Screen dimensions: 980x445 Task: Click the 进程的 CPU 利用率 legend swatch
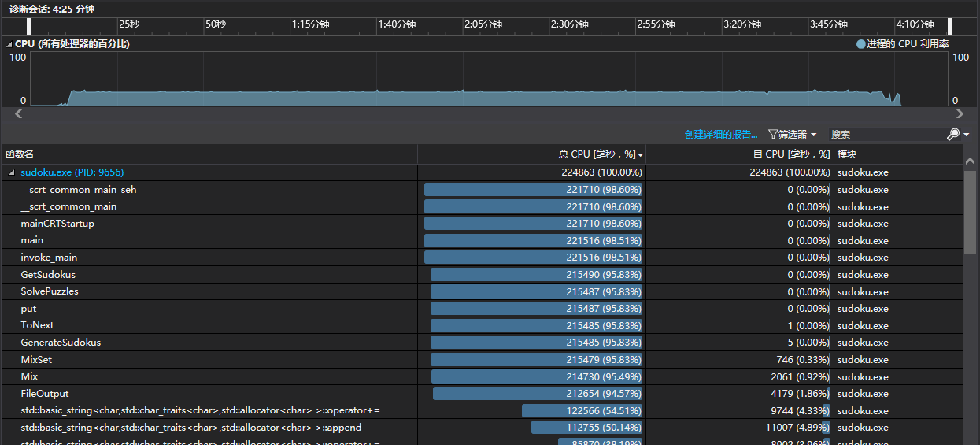(860, 44)
